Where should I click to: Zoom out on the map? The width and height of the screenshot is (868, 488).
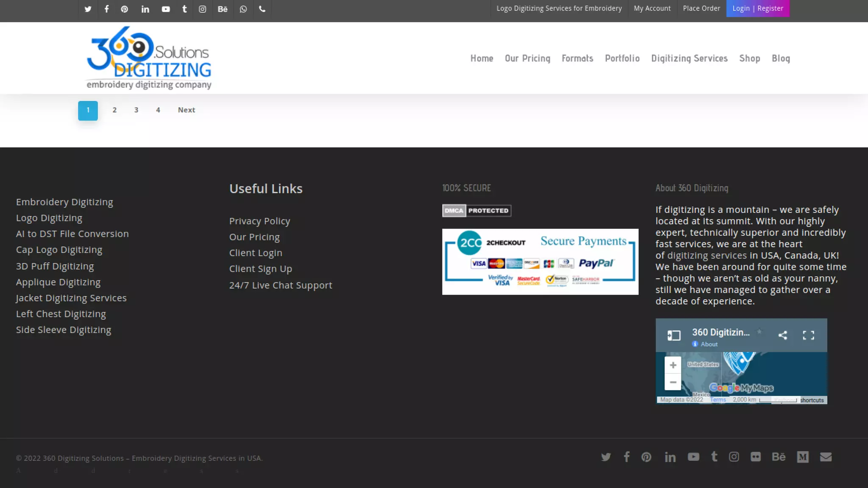673,382
